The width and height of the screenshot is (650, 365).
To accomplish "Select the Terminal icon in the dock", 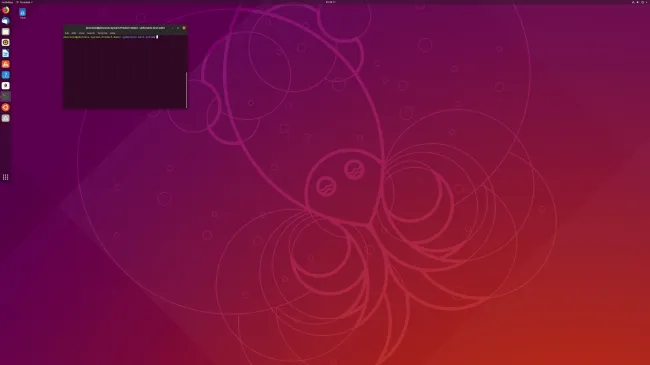I will (x=5, y=96).
